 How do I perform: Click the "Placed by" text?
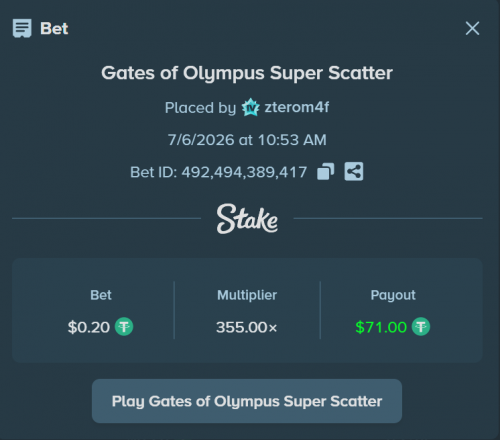pyautogui.click(x=200, y=108)
